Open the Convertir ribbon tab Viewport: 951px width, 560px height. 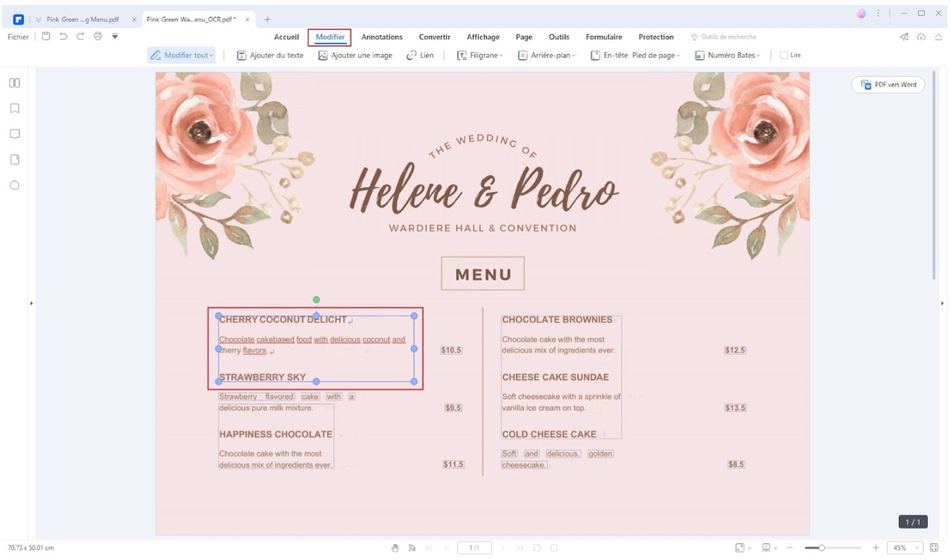pos(434,37)
